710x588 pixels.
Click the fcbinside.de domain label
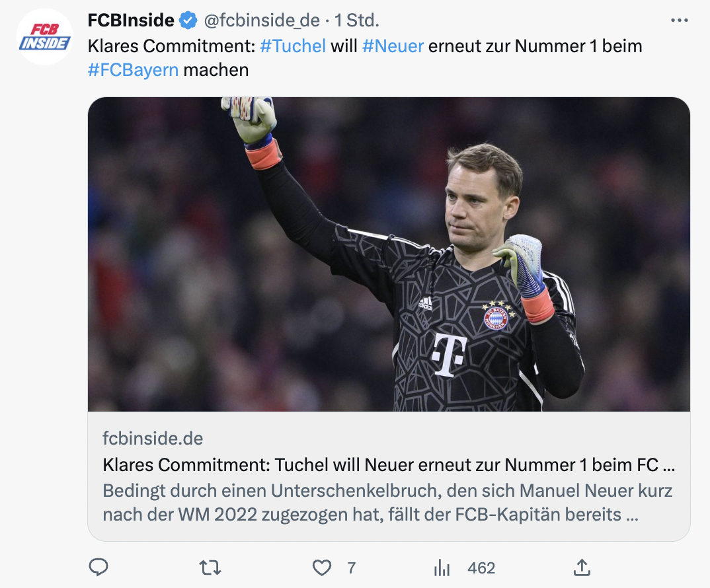(153, 438)
